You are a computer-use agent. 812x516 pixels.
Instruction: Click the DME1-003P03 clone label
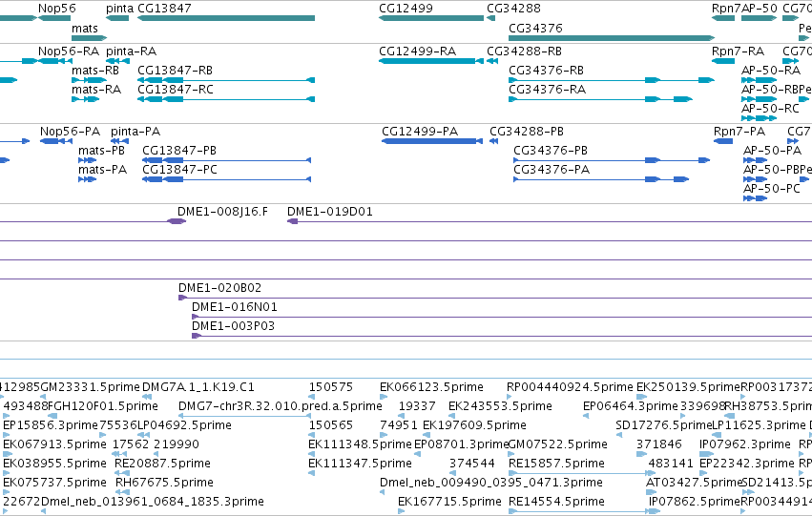pyautogui.click(x=233, y=326)
